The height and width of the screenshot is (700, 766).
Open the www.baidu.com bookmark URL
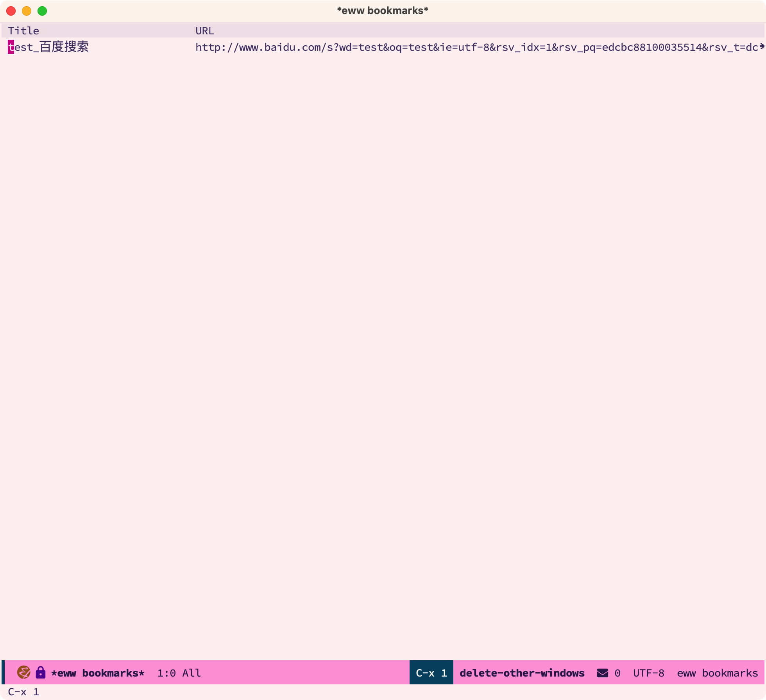click(x=477, y=47)
